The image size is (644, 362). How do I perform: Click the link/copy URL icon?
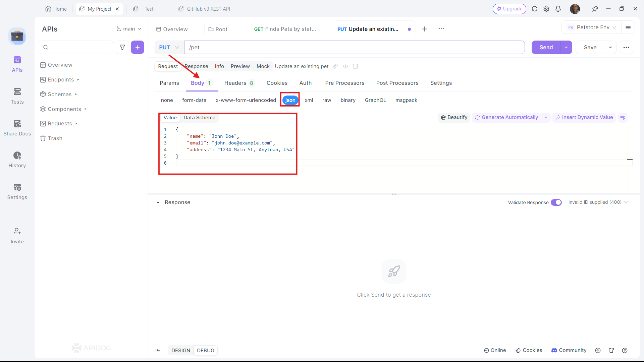coord(336,66)
